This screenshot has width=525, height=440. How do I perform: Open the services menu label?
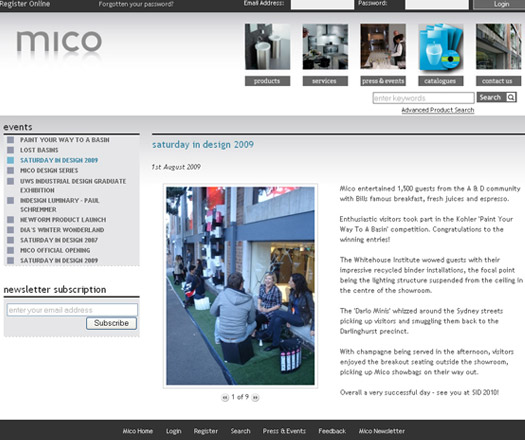[x=325, y=81]
